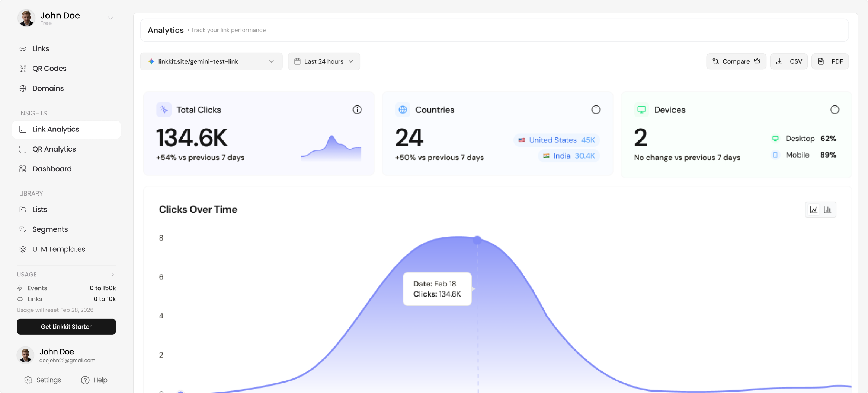Viewport: 868px width, 393px height.
Task: Go to the Dashboard sidebar item
Action: click(52, 169)
